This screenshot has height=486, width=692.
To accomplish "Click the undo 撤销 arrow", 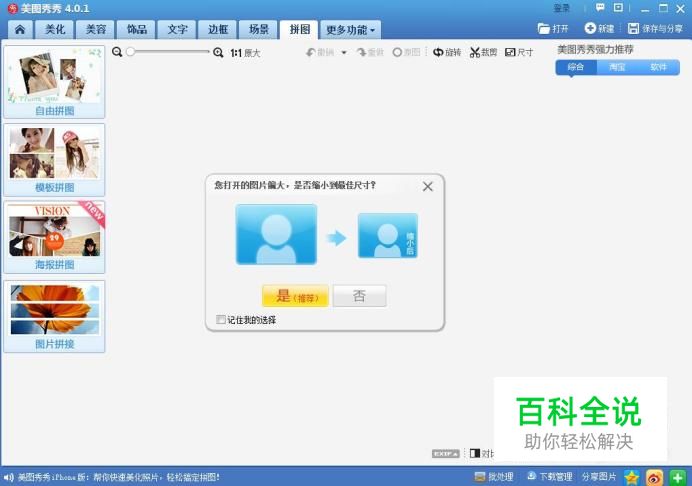I will 320,53.
